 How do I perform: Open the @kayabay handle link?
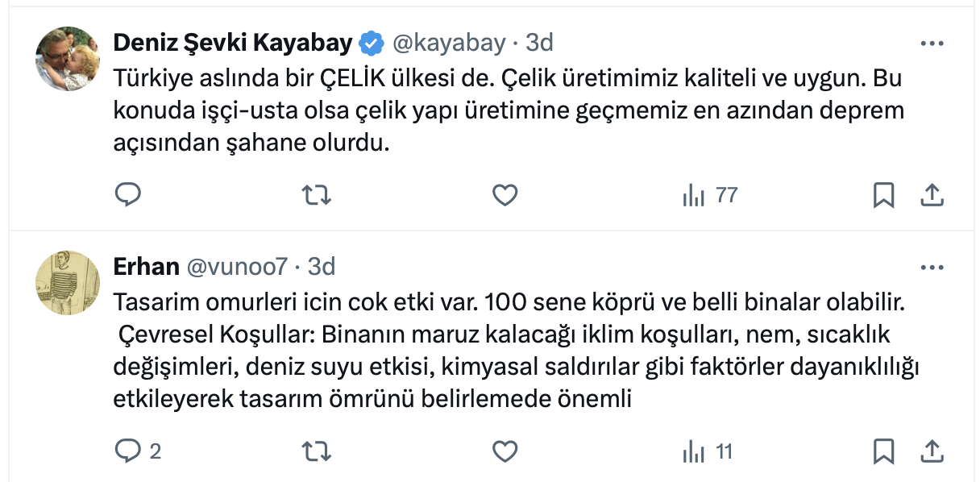coord(448,42)
